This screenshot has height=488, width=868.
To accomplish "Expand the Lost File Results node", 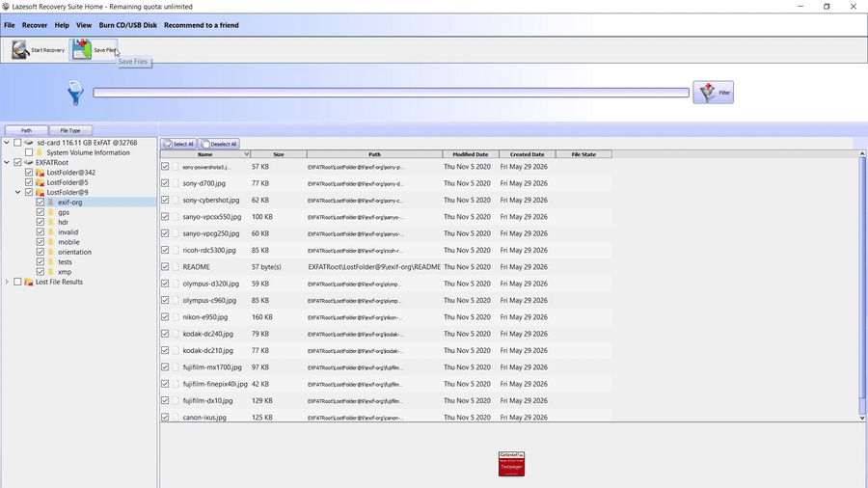I will tap(7, 283).
